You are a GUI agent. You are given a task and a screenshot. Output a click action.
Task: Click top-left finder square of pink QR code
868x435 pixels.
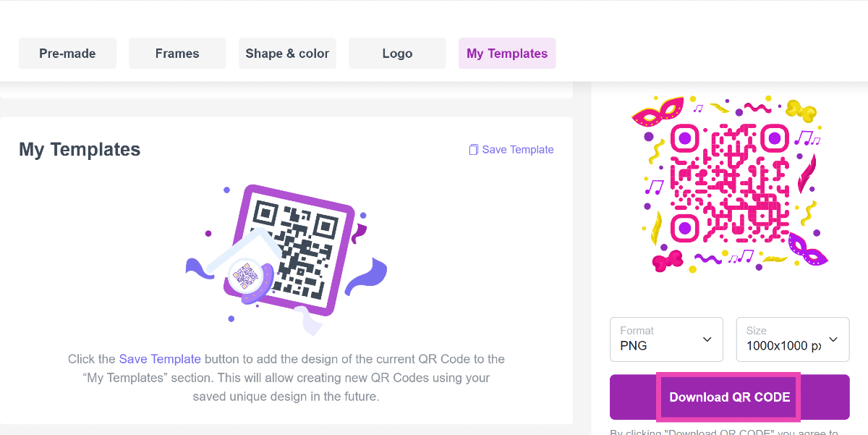pos(684,138)
